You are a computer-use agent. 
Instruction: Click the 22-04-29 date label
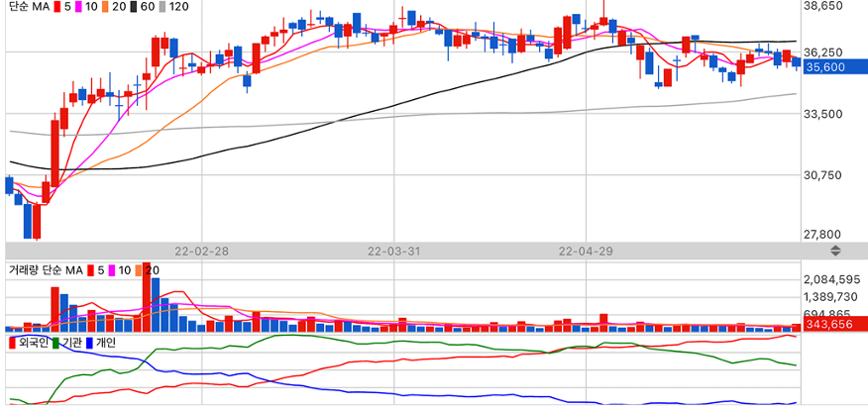click(x=586, y=251)
